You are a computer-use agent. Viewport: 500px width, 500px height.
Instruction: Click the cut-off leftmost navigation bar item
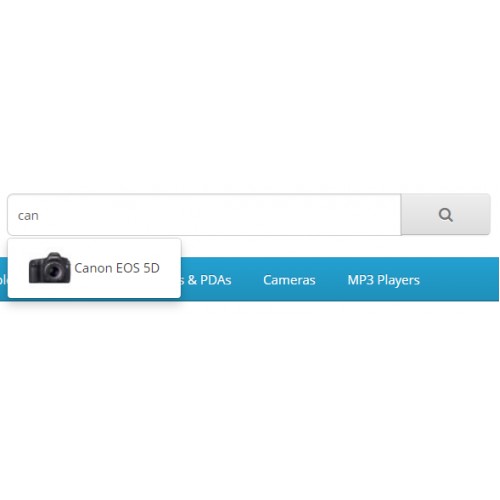click(3, 280)
